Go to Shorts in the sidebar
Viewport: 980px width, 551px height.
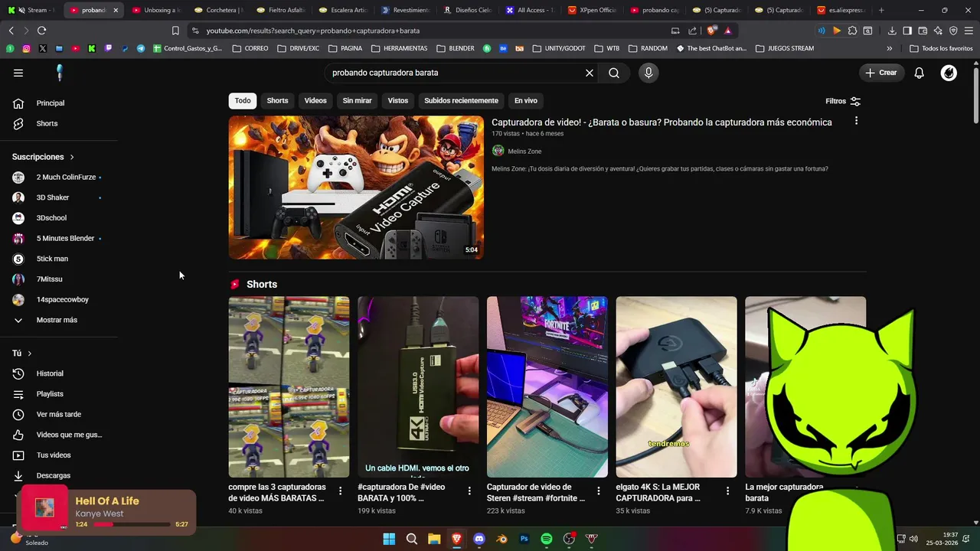point(47,123)
